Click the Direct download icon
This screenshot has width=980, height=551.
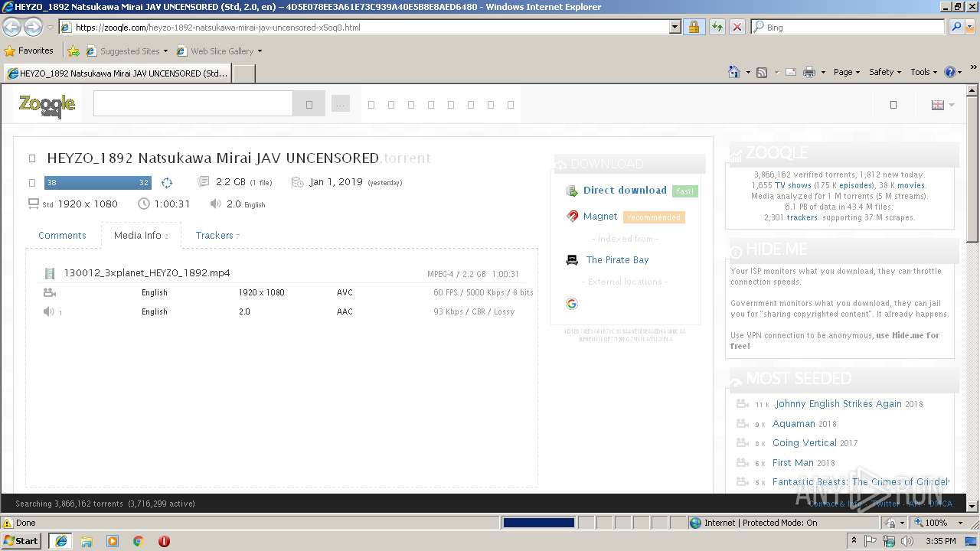coord(572,191)
